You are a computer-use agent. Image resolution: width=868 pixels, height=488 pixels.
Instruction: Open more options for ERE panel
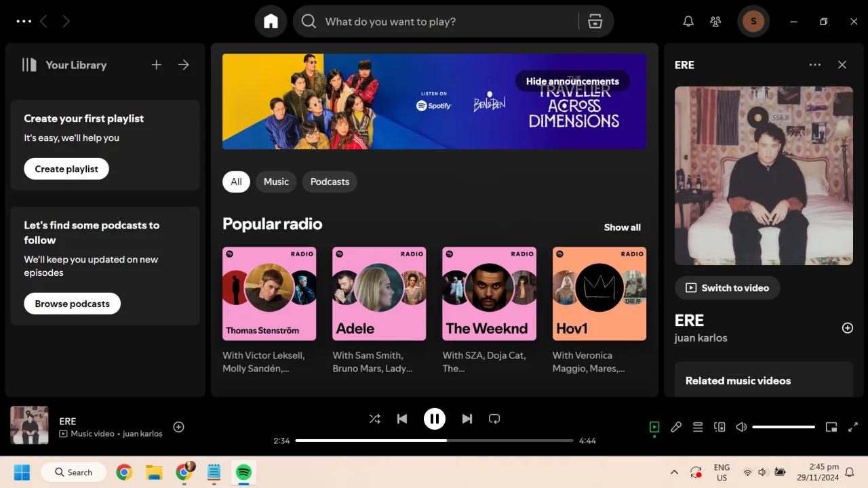pos(815,65)
